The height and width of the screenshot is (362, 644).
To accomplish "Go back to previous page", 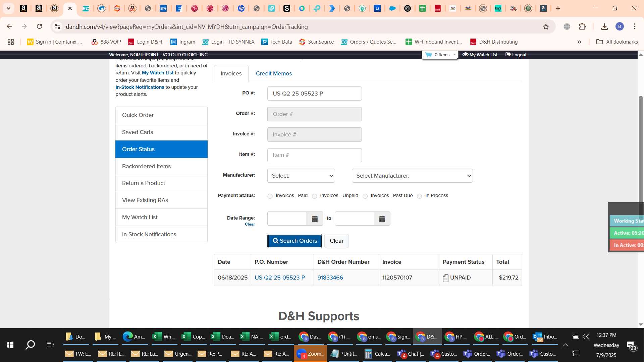I will 9,26.
